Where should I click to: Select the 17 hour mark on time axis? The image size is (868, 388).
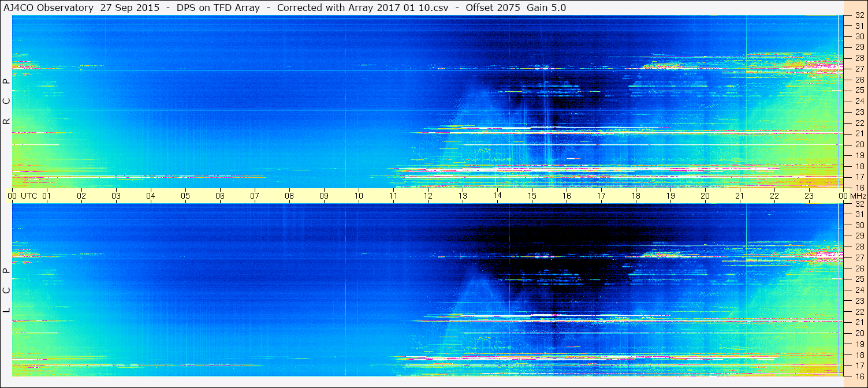(601, 196)
